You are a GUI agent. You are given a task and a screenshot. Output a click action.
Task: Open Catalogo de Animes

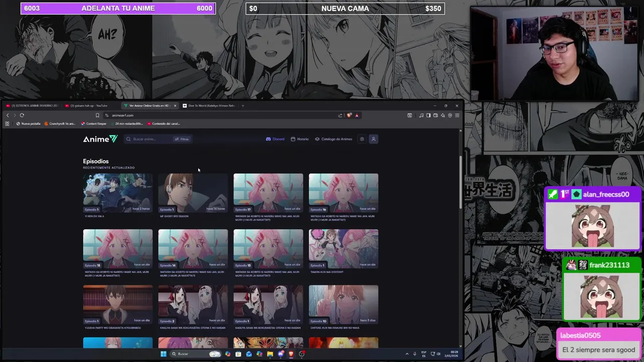click(x=334, y=139)
